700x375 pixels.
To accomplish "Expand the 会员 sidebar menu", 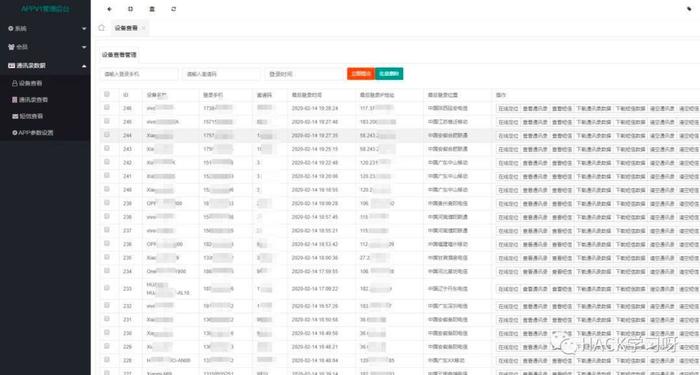I will click(45, 47).
